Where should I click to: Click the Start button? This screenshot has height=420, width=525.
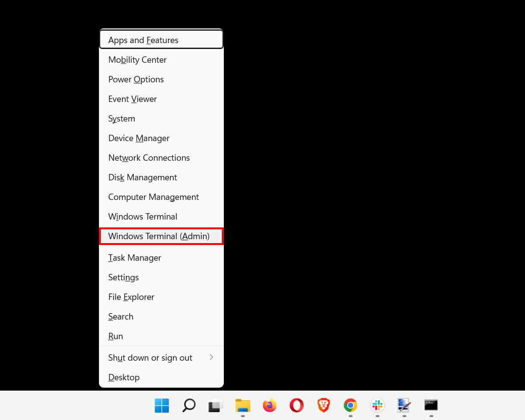pyautogui.click(x=162, y=406)
